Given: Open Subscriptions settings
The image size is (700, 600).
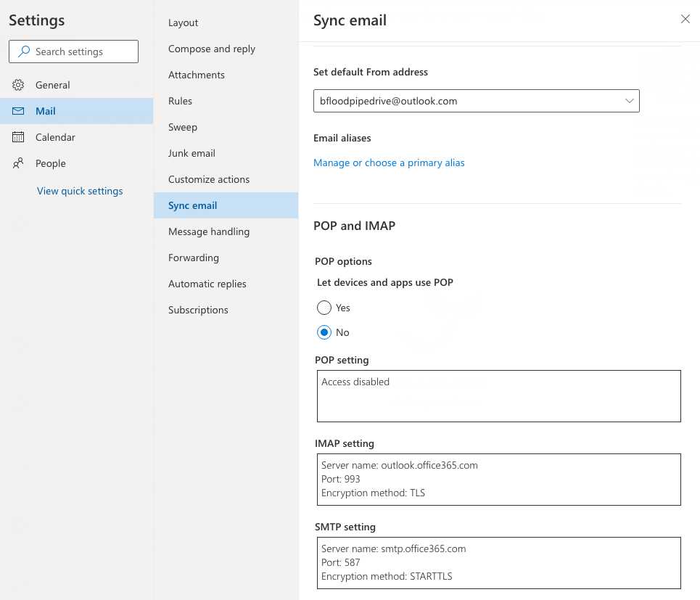Looking at the screenshot, I should click(x=226, y=310).
